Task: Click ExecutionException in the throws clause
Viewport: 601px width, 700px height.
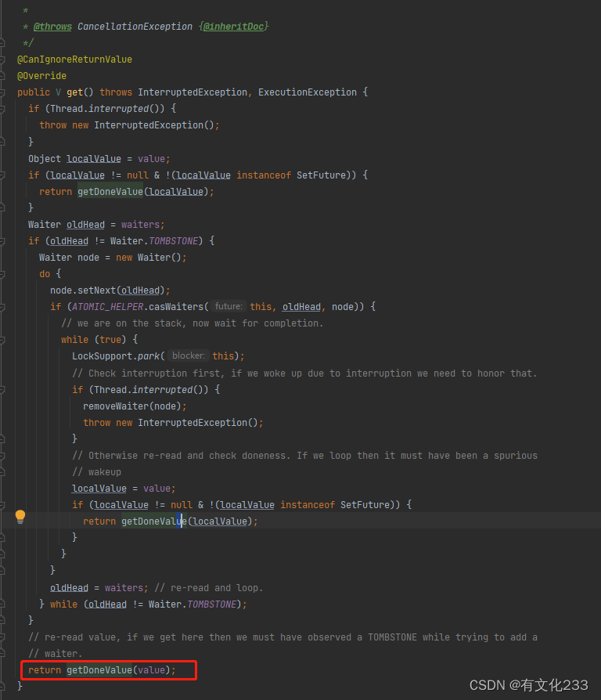Action: click(x=308, y=92)
